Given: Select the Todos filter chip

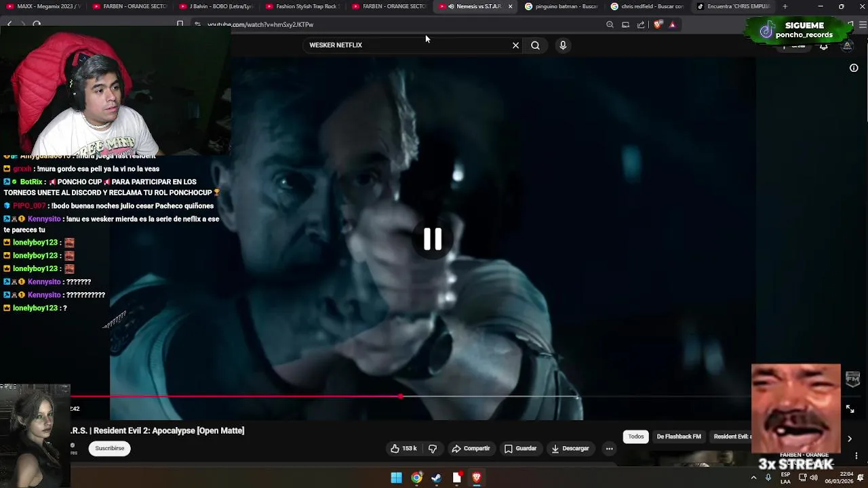Looking at the screenshot, I should (x=635, y=436).
